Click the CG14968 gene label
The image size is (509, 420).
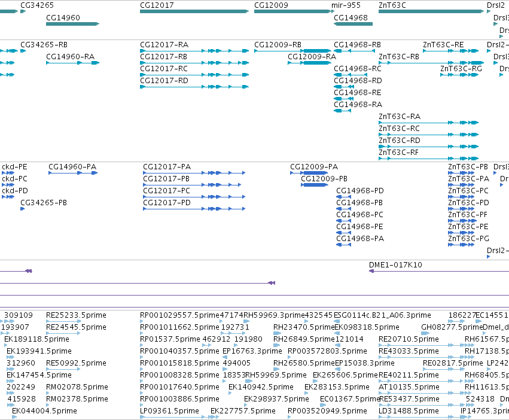click(x=351, y=17)
